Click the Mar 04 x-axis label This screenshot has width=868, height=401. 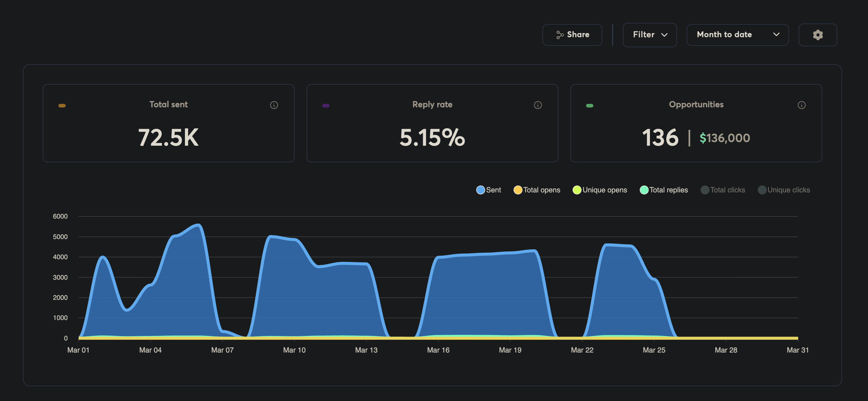[x=150, y=350]
